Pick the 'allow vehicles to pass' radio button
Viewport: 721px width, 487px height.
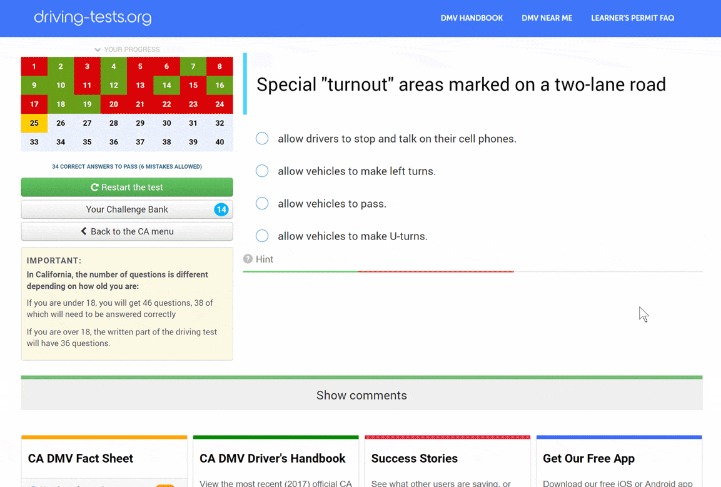(262, 204)
